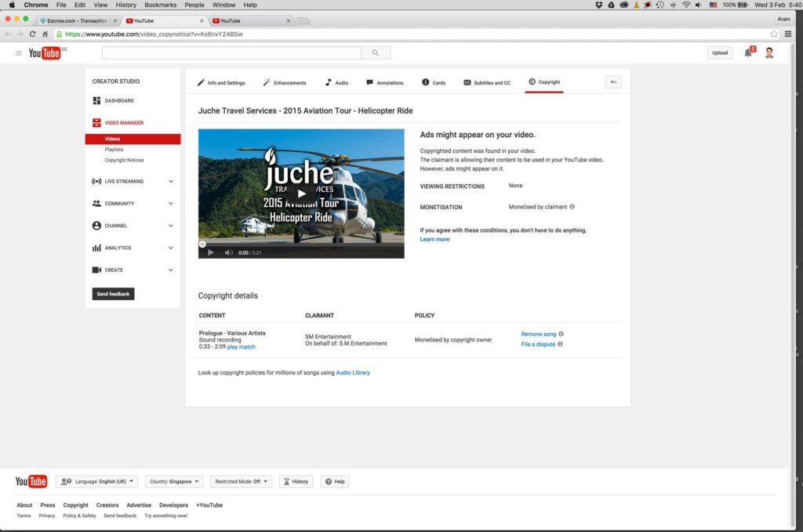Click the address bar URL

(x=154, y=34)
